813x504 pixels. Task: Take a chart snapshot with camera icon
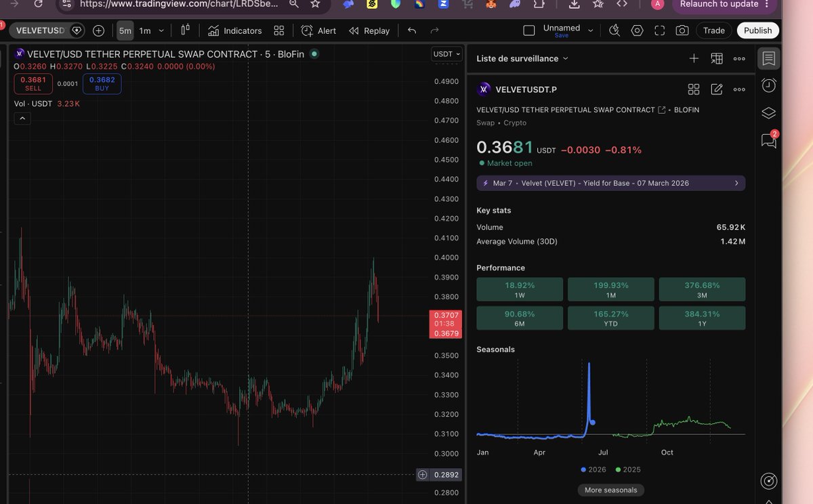[x=682, y=30]
